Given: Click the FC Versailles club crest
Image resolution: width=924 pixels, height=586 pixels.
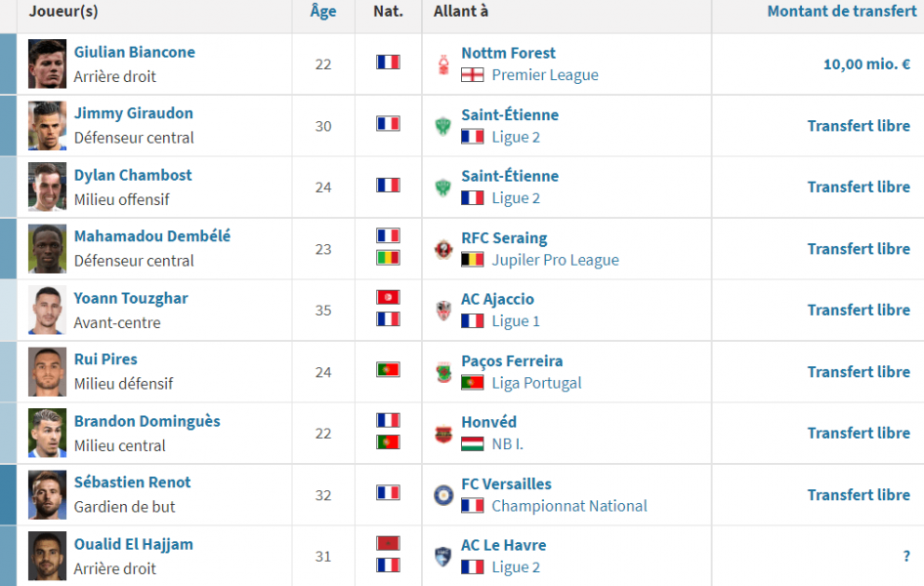Looking at the screenshot, I should (x=443, y=495).
